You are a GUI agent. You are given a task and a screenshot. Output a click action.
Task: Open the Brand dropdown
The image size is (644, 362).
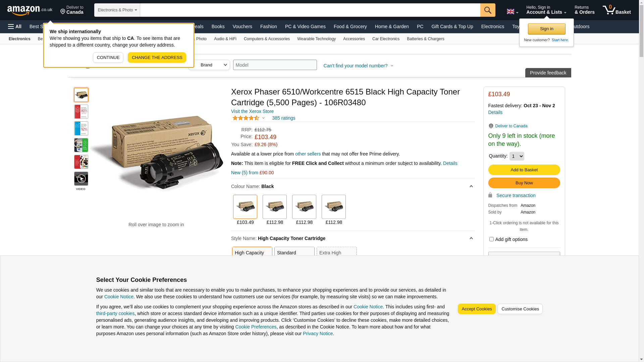(209, 65)
